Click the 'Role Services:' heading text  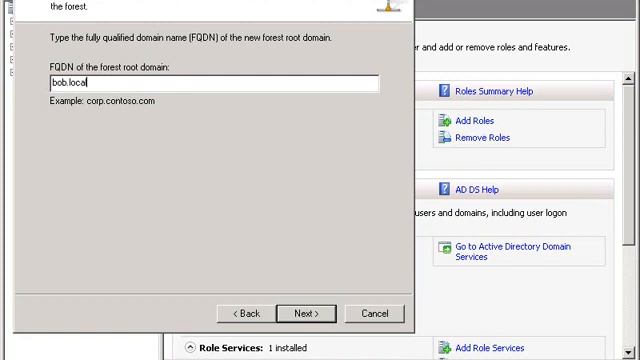pos(231,348)
